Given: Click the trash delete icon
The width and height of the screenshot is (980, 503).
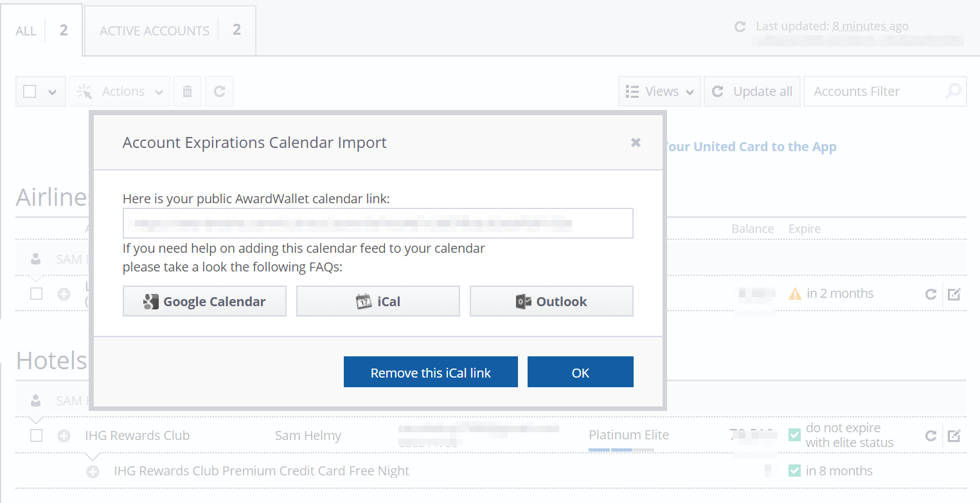Looking at the screenshot, I should coord(187,91).
